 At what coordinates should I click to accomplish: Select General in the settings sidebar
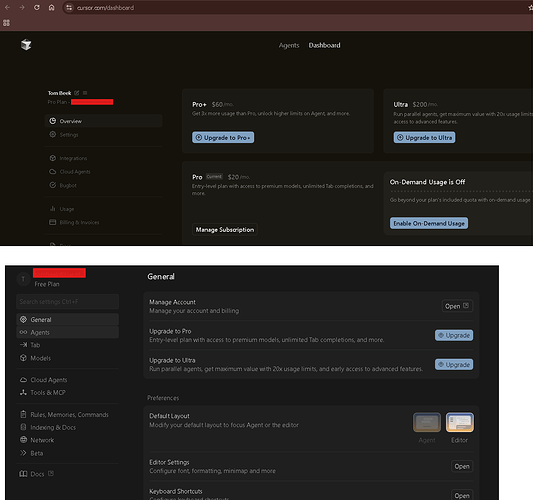coord(67,319)
